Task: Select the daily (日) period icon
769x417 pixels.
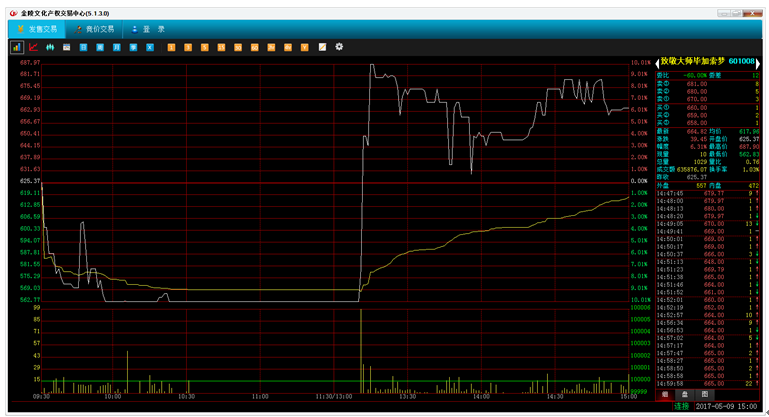Action: (x=83, y=47)
